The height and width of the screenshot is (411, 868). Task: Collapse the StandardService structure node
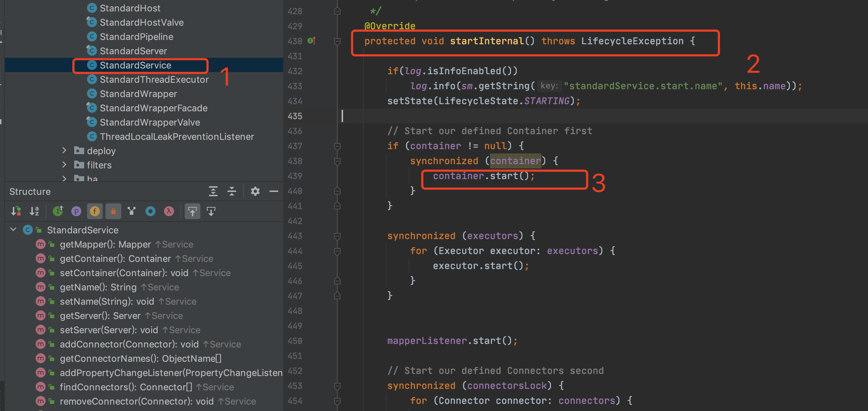tap(14, 230)
